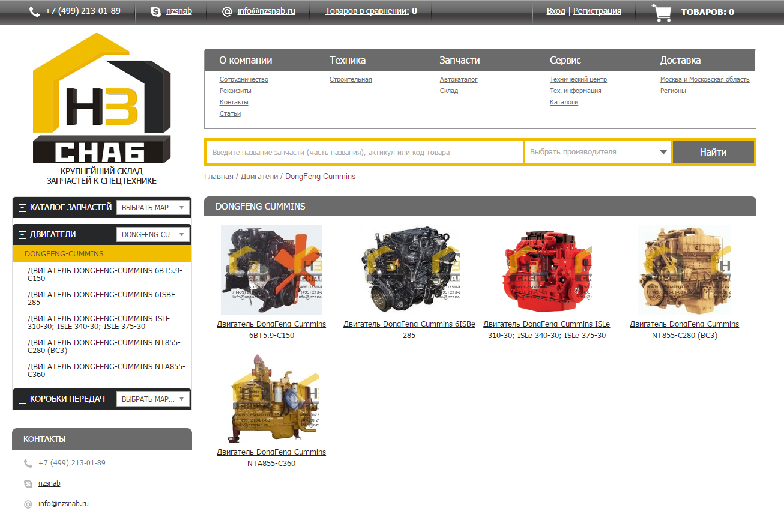Click the part name search field
The image size is (784, 532).
pyautogui.click(x=365, y=153)
